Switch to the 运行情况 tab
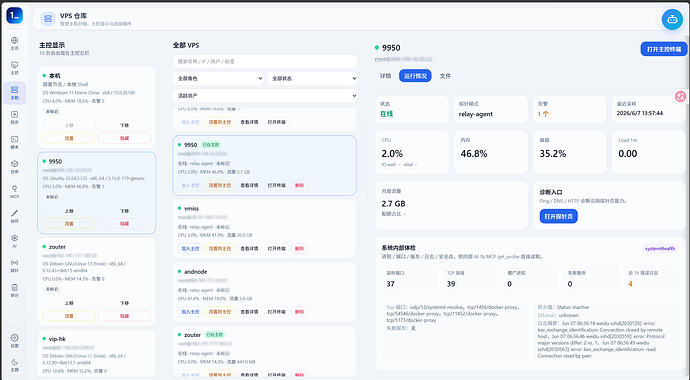This screenshot has width=690, height=380. tap(415, 76)
